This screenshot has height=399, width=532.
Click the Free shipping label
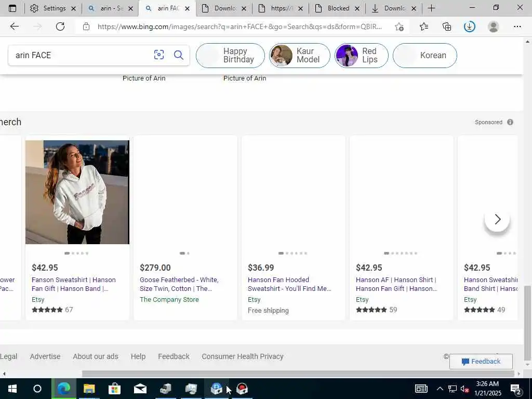[x=268, y=311]
